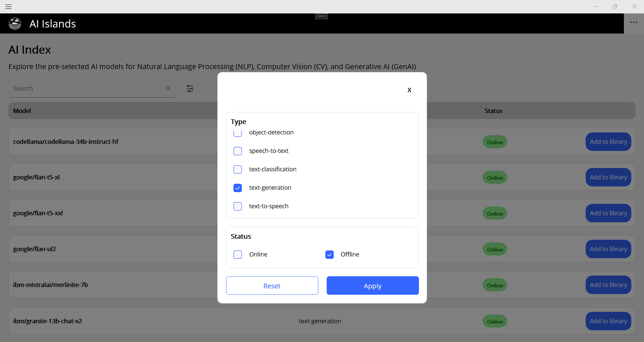Open the filter settings icon
This screenshot has width=644, height=342.
190,89
